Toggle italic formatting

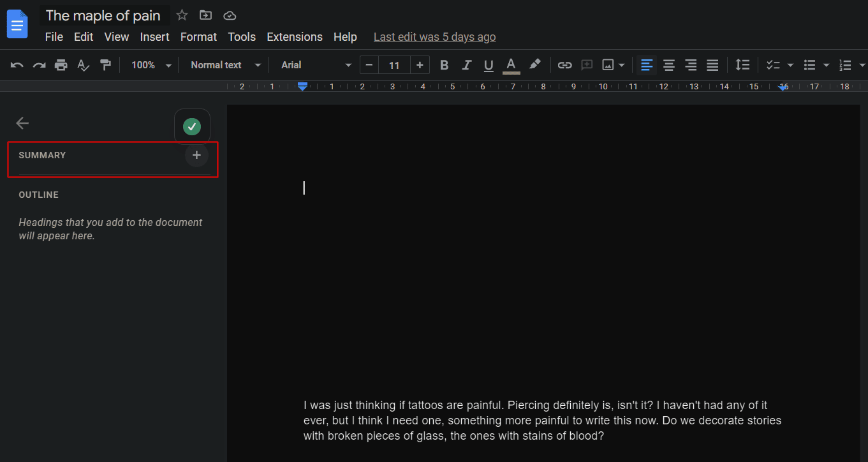tap(467, 65)
